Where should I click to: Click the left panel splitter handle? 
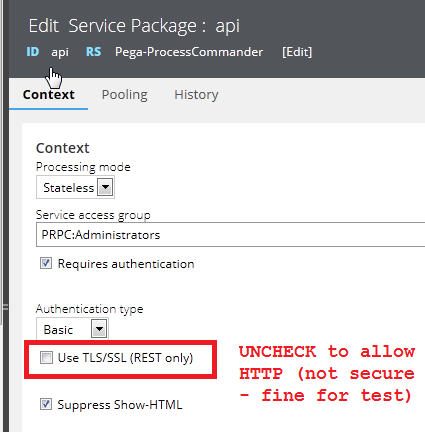(5, 307)
